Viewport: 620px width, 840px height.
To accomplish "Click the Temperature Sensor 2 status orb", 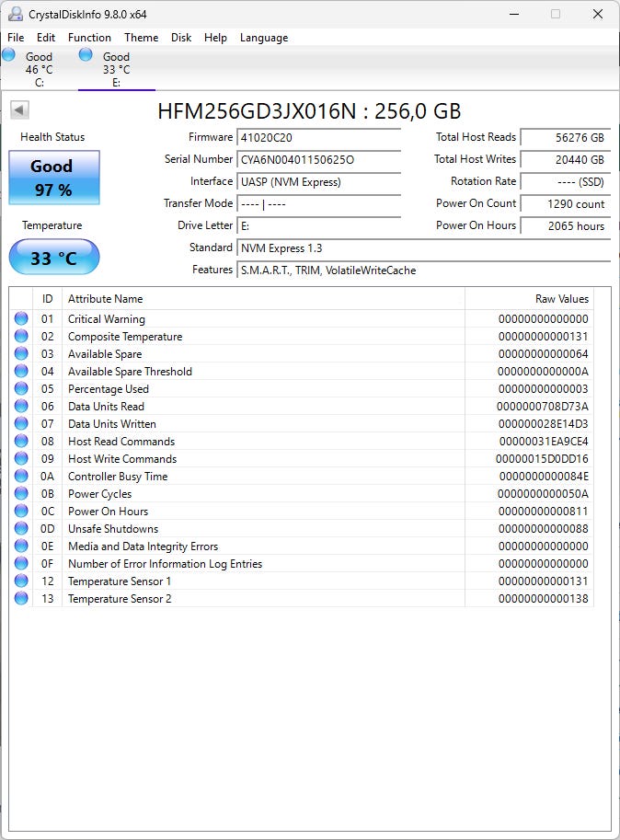I will pos(21,599).
